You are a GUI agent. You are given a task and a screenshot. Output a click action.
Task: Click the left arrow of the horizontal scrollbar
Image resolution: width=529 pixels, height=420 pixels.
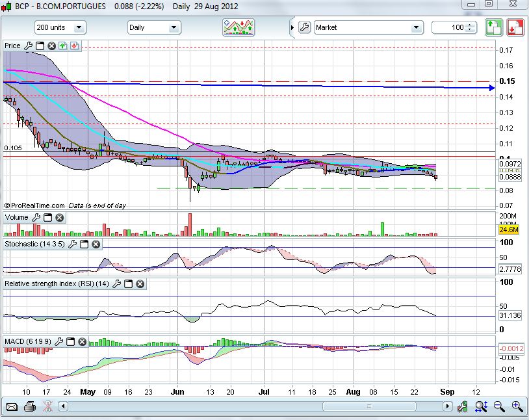point(63,406)
